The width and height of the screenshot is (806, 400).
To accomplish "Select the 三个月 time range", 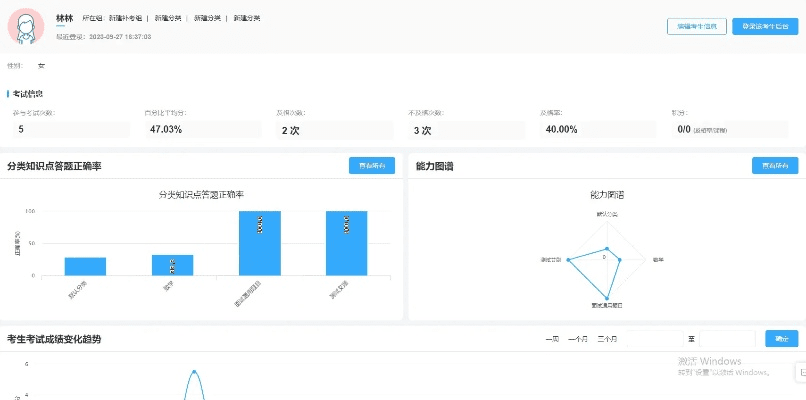I will pos(608,339).
